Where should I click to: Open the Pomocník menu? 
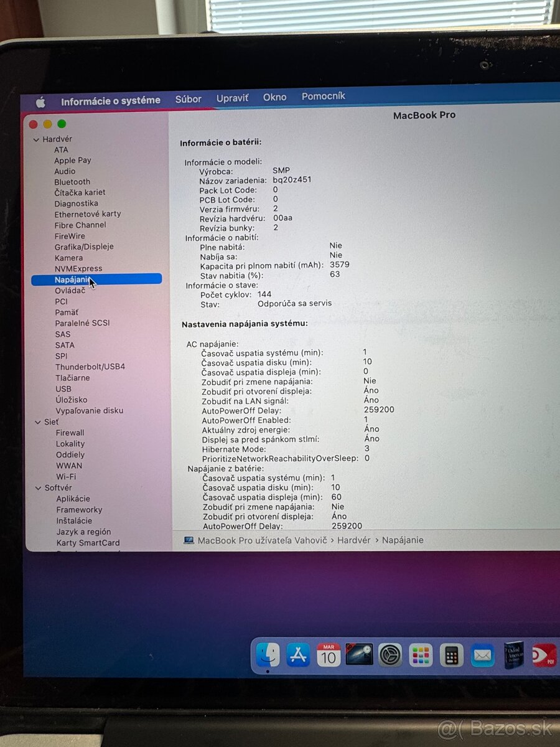pos(323,96)
